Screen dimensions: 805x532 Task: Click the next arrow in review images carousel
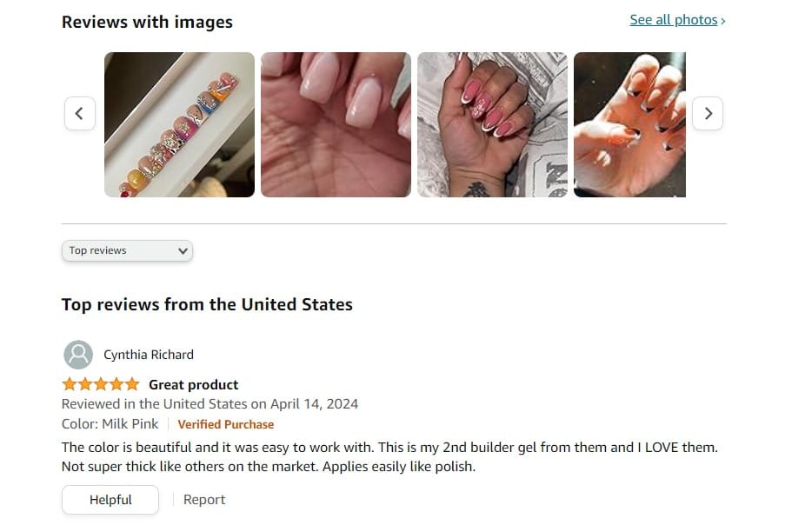coord(708,114)
